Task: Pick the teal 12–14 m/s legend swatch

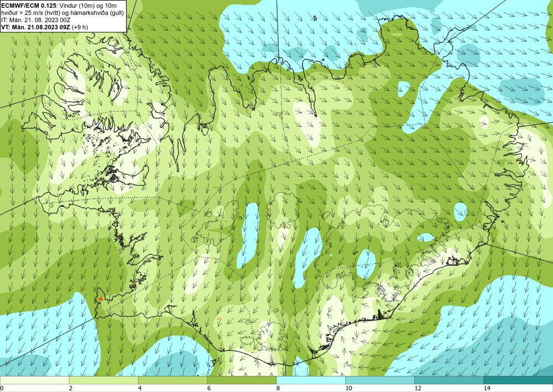Action: (449, 380)
